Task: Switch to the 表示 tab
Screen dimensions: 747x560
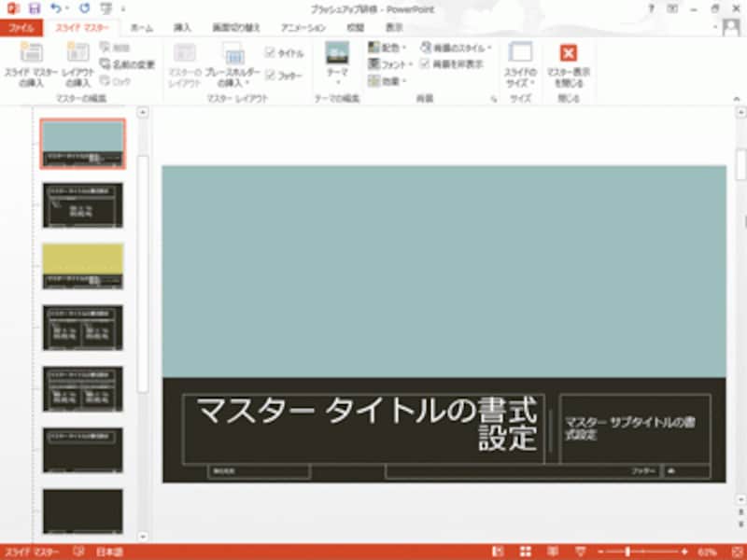Action: (394, 28)
